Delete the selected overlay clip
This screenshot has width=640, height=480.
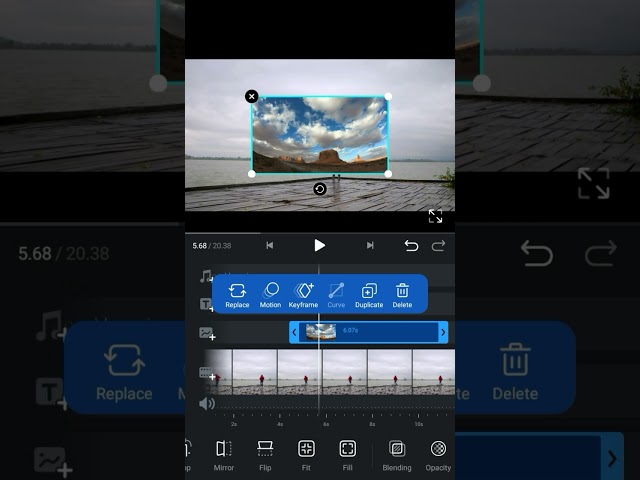(402, 296)
